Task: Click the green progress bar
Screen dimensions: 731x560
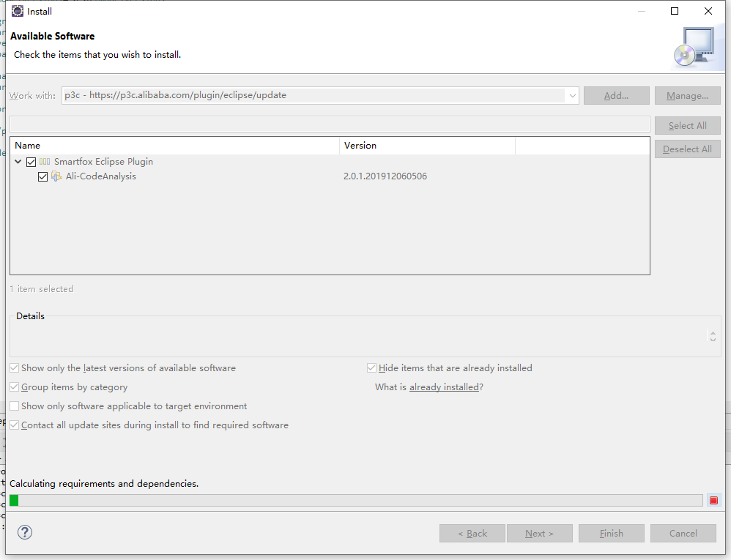Action: click(14, 501)
